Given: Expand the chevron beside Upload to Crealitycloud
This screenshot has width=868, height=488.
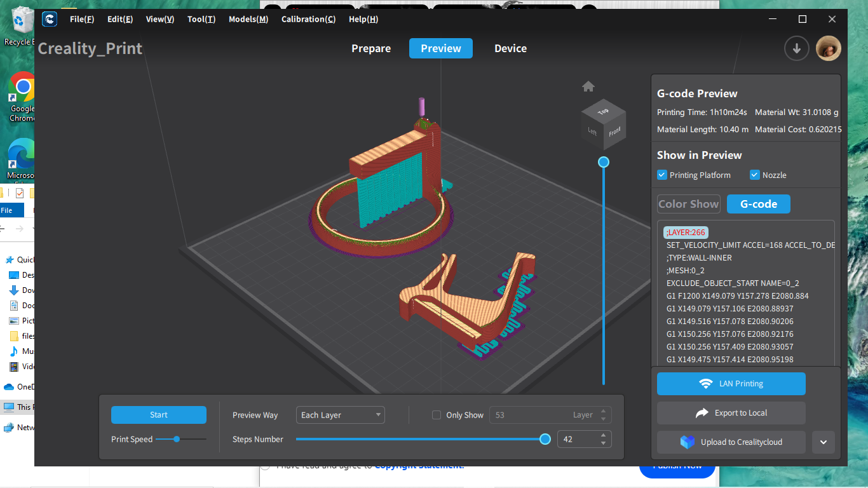Looking at the screenshot, I should tap(824, 442).
